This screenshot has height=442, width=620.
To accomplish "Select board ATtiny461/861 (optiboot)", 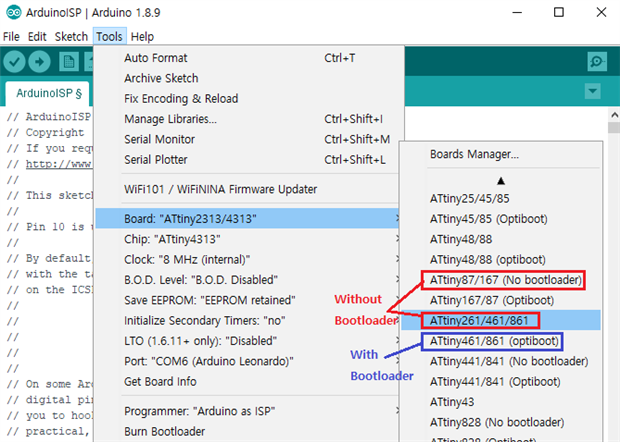I will (x=501, y=341).
